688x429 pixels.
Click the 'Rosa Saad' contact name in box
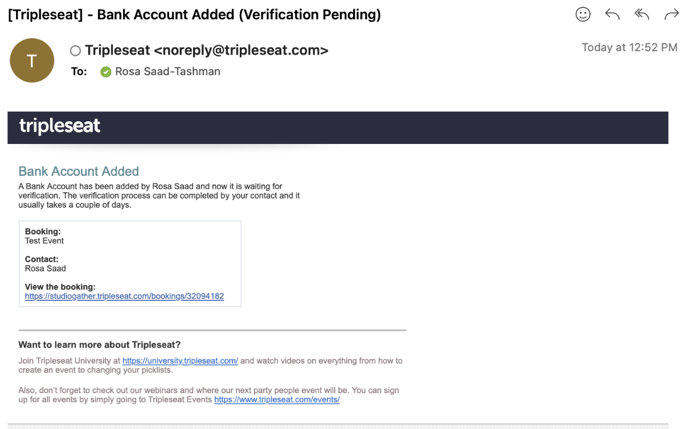(45, 269)
